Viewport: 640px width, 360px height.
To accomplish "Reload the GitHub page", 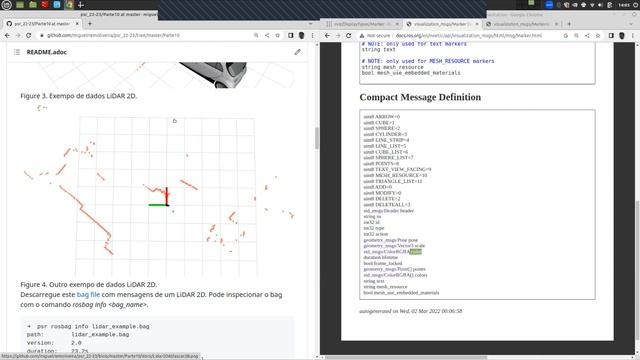I will point(29,36).
